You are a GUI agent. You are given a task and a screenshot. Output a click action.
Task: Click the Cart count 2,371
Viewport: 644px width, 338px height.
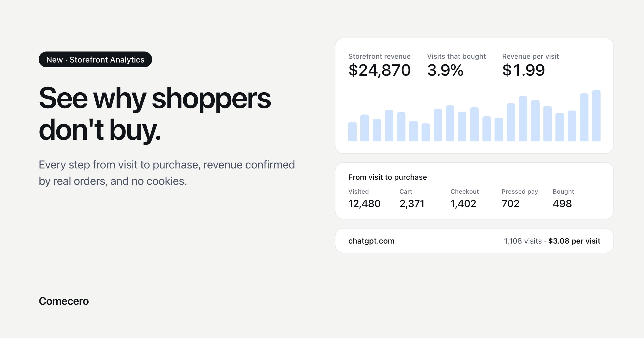pos(412,204)
